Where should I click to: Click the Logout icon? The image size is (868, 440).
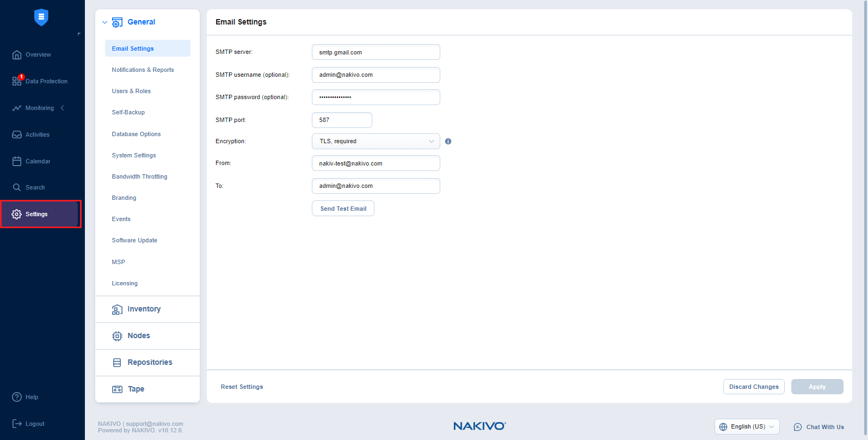pos(17,424)
